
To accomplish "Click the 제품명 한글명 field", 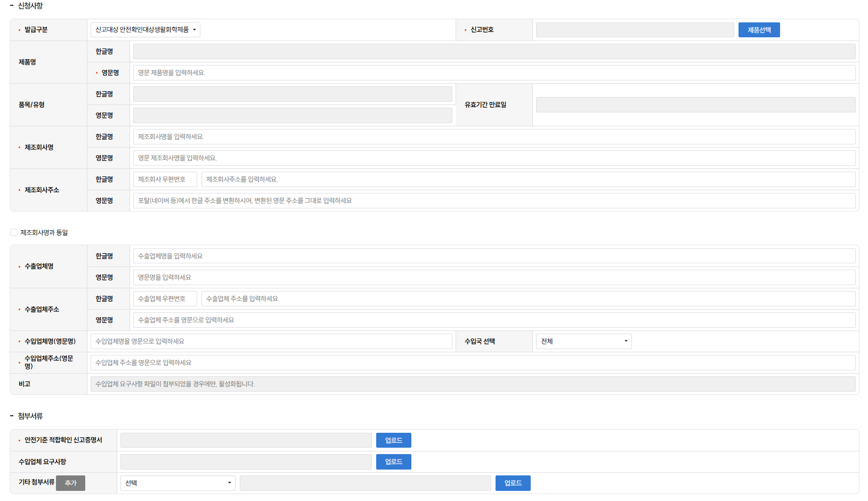I will click(x=494, y=51).
